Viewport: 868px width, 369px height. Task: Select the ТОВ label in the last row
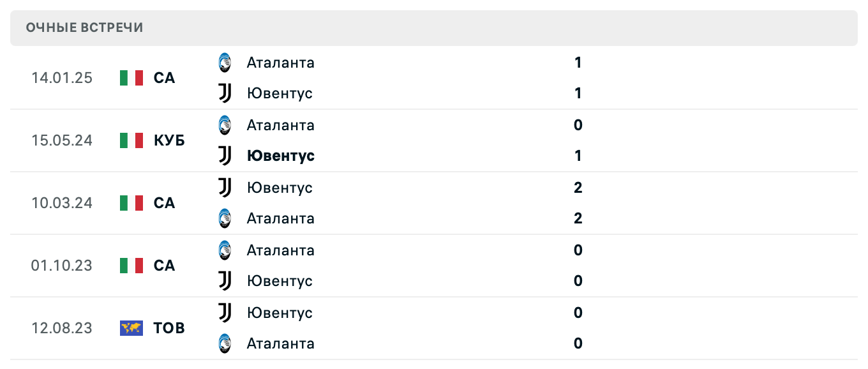(167, 328)
